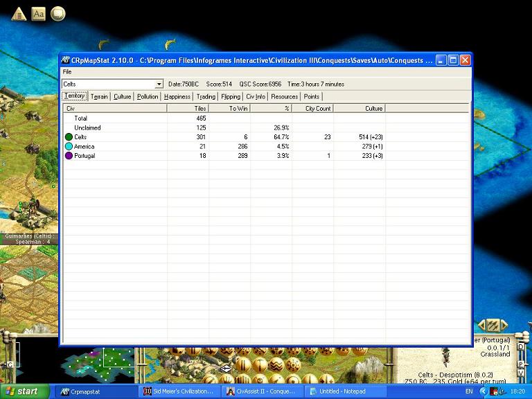Click the total tiles value 465
The image size is (532, 399).
tap(201, 118)
